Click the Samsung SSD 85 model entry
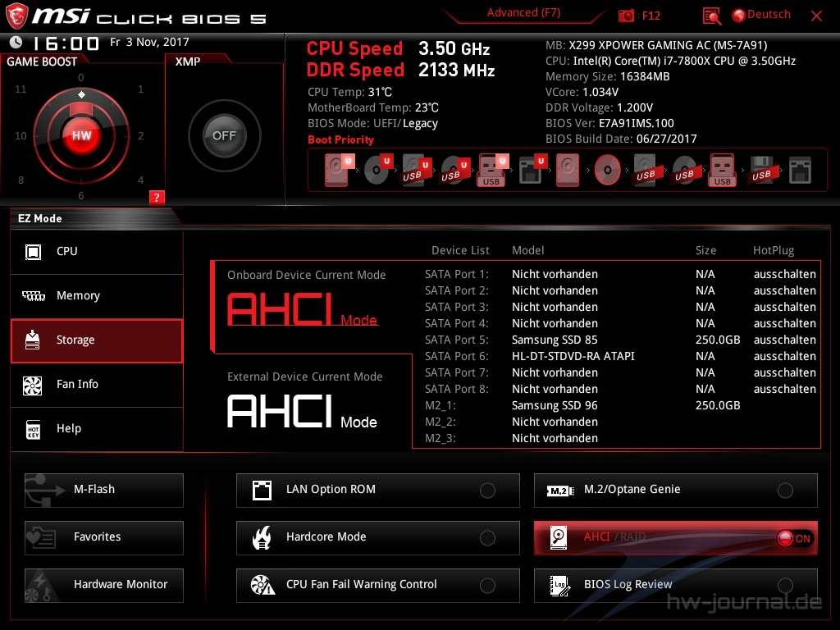Image resolution: width=840 pixels, height=630 pixels. (555, 340)
